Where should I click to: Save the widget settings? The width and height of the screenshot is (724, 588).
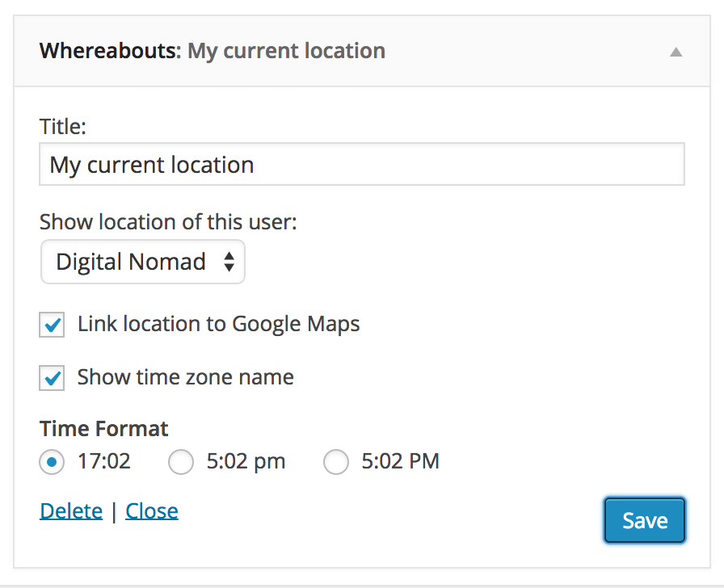(645, 520)
